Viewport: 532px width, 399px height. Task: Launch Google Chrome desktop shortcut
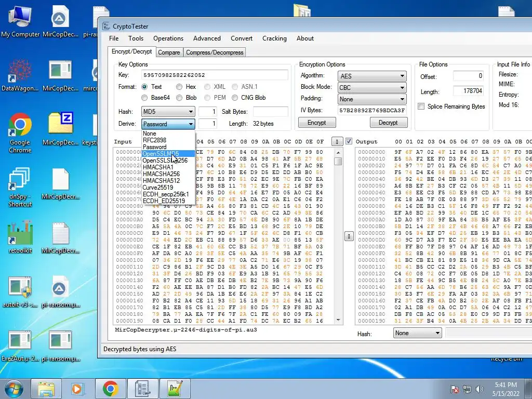[20, 133]
